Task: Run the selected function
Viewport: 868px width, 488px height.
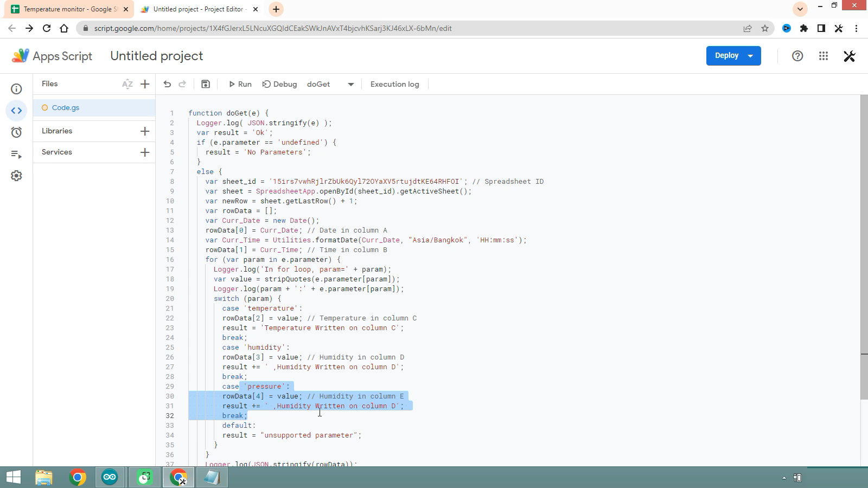Action: tap(240, 84)
